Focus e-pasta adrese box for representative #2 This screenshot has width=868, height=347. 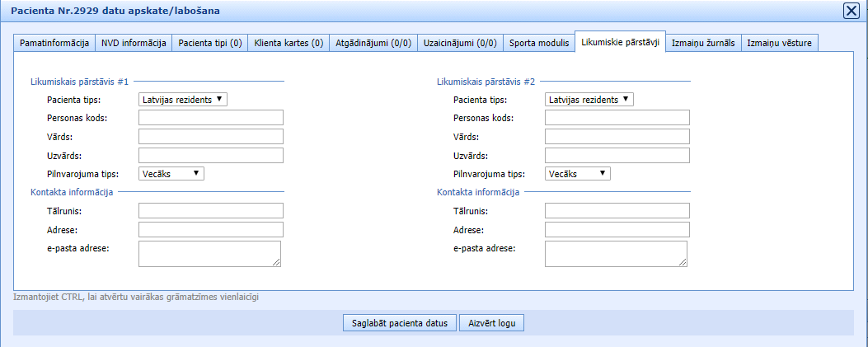pos(616,254)
